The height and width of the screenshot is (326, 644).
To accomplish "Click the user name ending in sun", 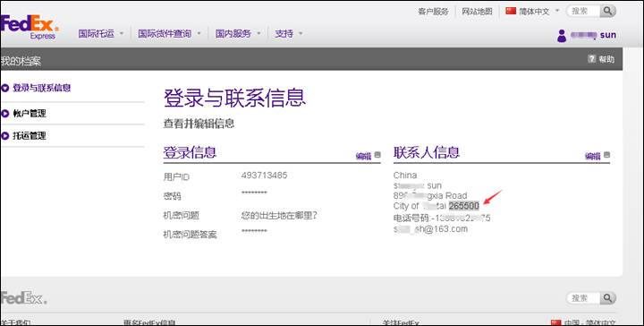I will pos(594,35).
